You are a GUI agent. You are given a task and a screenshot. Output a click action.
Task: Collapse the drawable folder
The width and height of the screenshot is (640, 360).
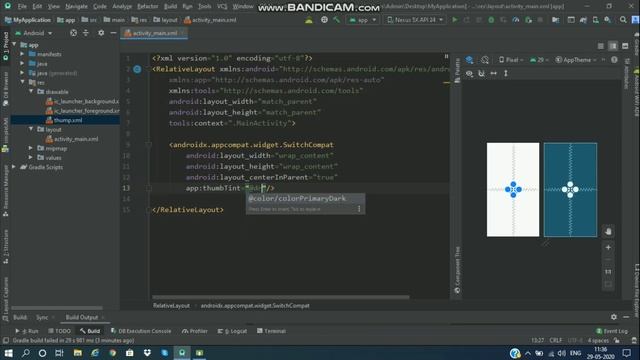coord(31,91)
